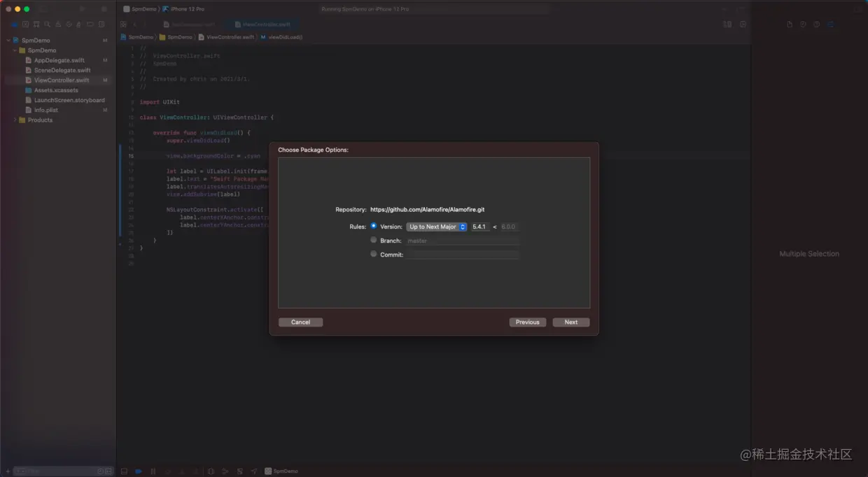Select SceneDelegate.swift in the navigator
The width and height of the screenshot is (868, 477).
click(x=62, y=71)
